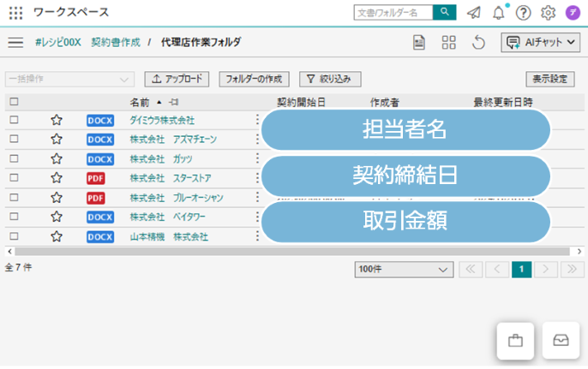
Task: Switch to grid thumbnail view icon
Action: 448,42
